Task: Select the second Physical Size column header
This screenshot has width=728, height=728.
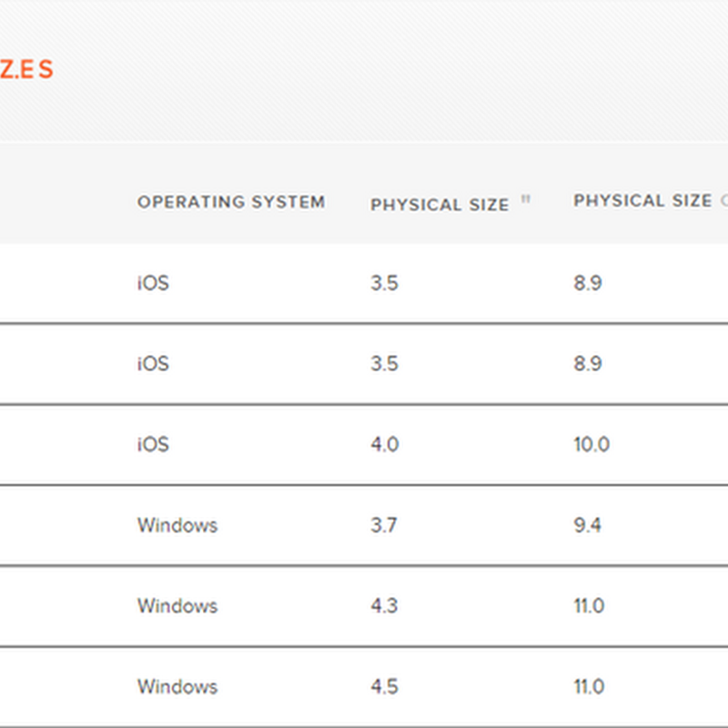Action: [642, 201]
